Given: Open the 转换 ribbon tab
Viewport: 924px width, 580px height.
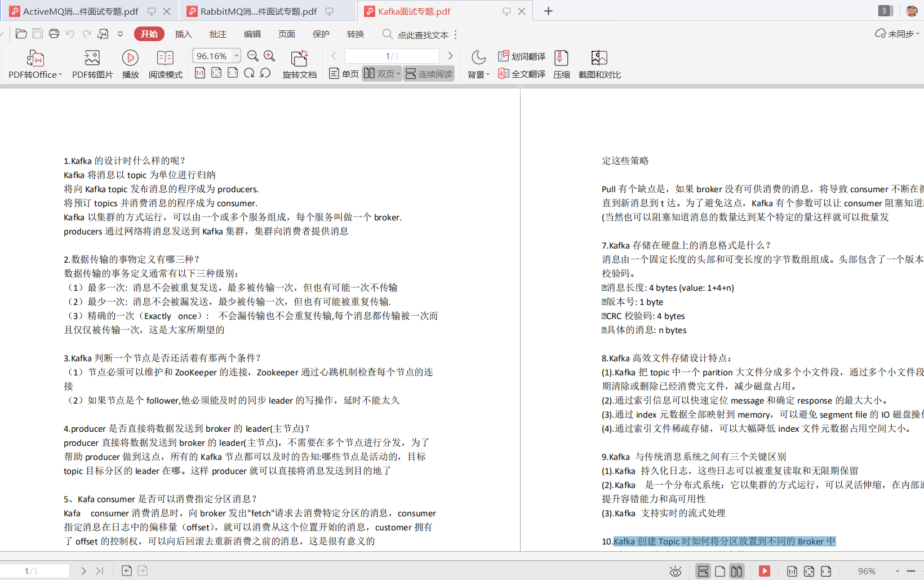Looking at the screenshot, I should pyautogui.click(x=356, y=34).
